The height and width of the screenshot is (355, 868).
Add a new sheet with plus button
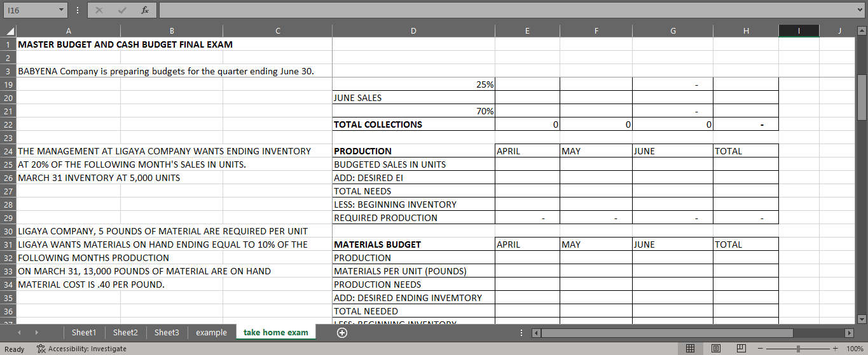[x=342, y=333]
